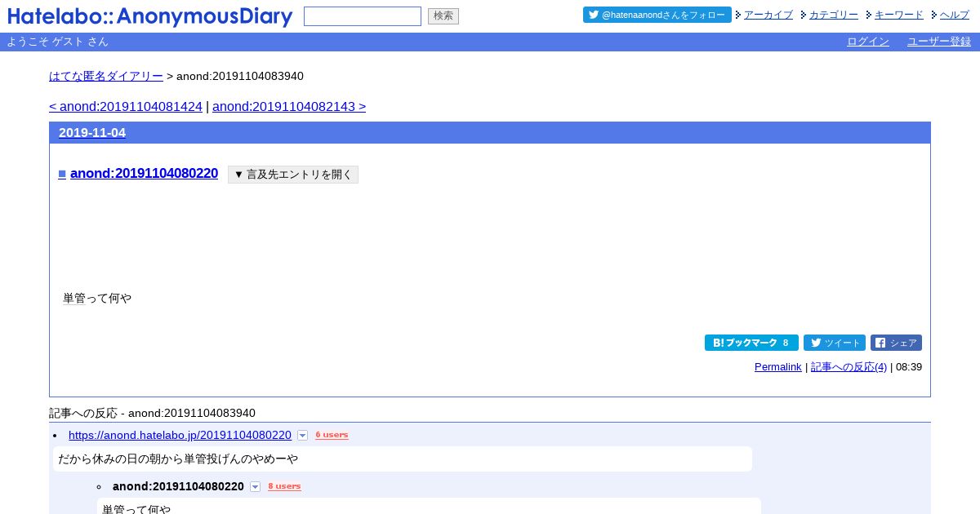Open the キーワード keyword link
The height and width of the screenshot is (514, 980).
899,15
